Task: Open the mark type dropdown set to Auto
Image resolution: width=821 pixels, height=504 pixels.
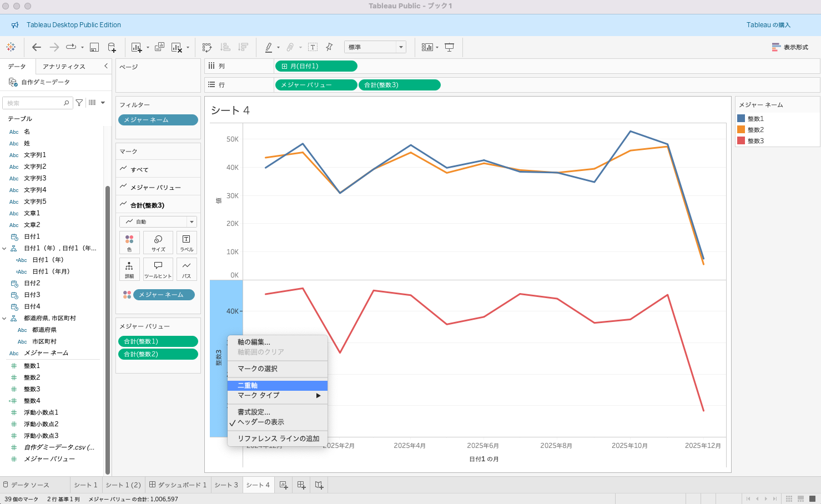Action: coord(158,221)
